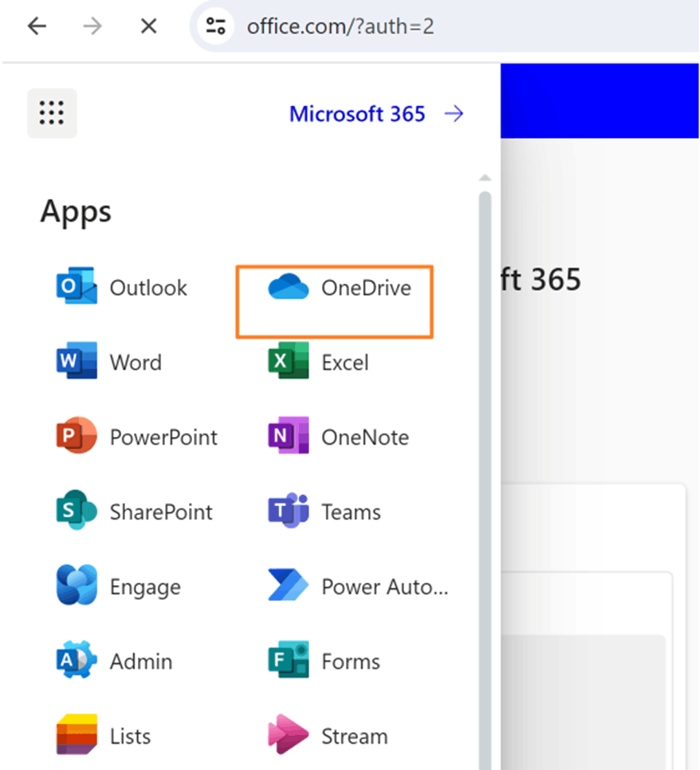Open the Engage app icon

tap(77, 585)
